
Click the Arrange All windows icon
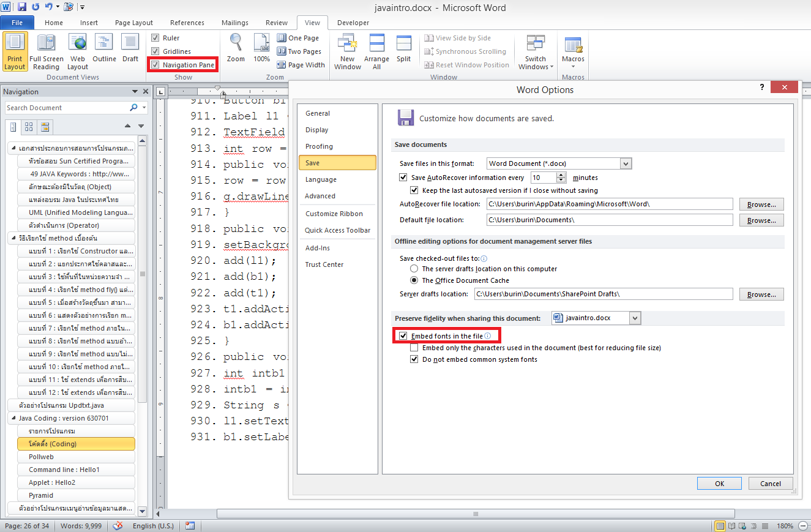pyautogui.click(x=376, y=51)
